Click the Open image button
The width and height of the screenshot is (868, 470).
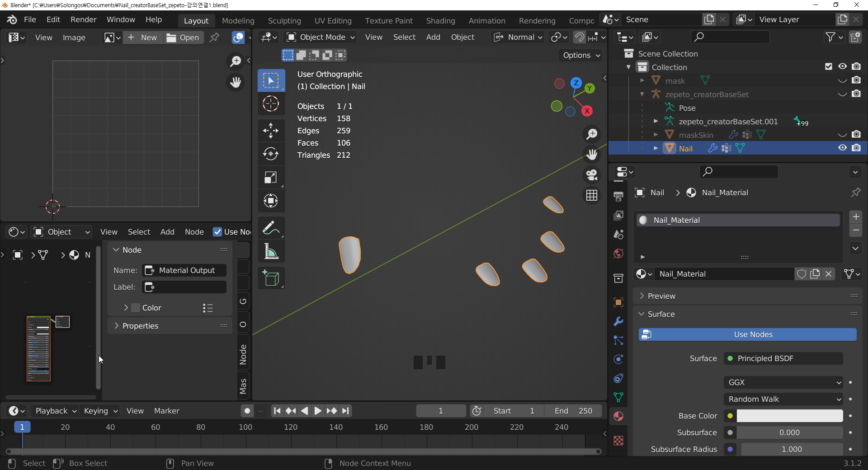[x=183, y=38]
